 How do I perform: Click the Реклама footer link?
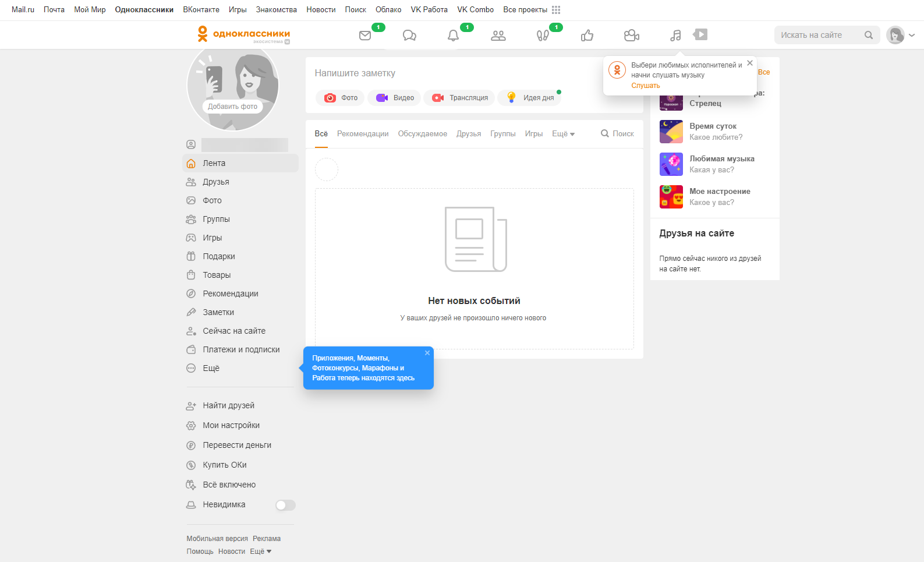pos(267,539)
